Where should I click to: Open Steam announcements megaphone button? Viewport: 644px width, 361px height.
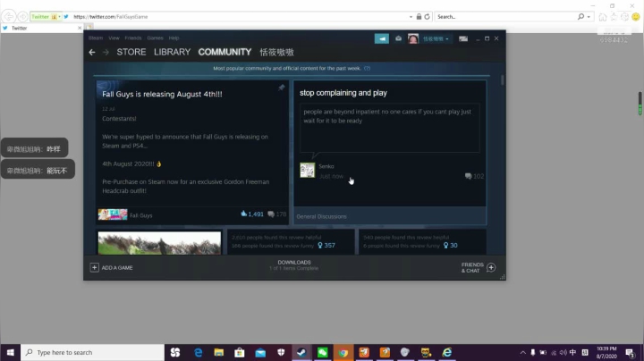point(382,38)
